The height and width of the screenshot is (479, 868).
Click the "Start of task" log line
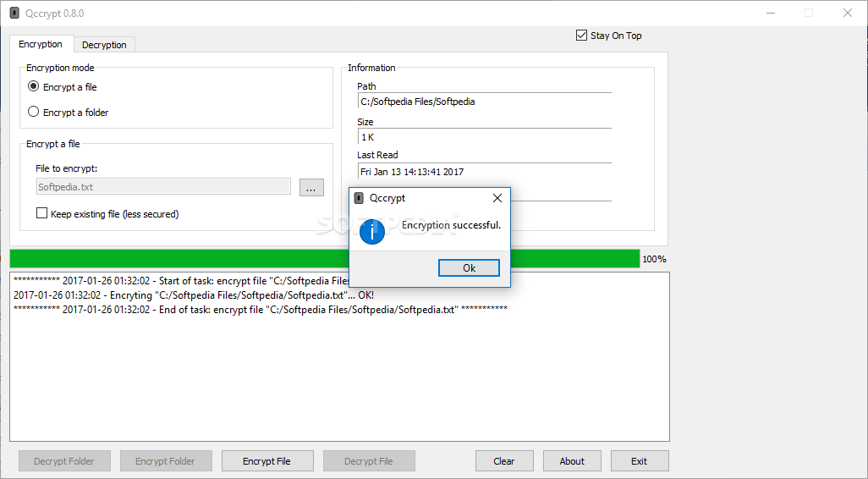click(x=182, y=281)
